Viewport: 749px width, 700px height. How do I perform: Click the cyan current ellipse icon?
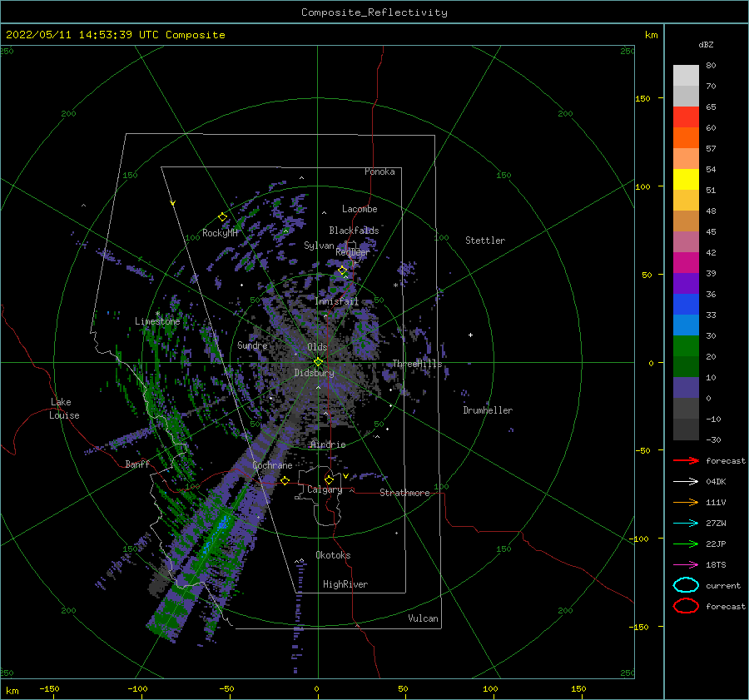(686, 585)
